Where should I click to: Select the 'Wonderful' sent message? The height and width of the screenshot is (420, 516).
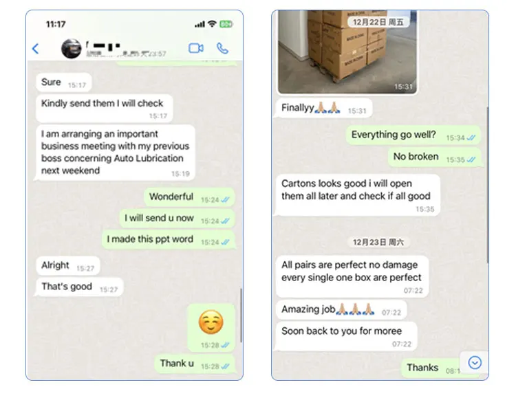(189, 197)
